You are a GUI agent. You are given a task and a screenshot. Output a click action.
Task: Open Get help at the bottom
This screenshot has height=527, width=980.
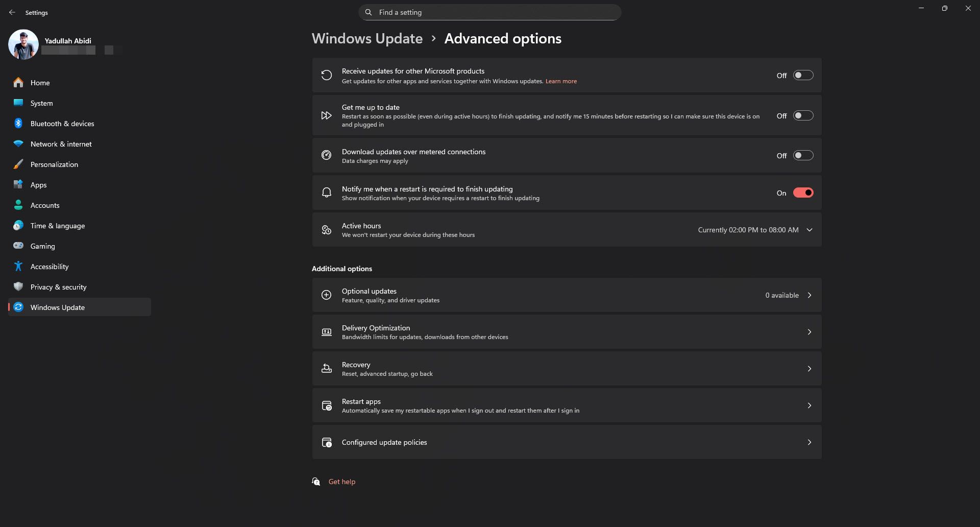pos(341,481)
